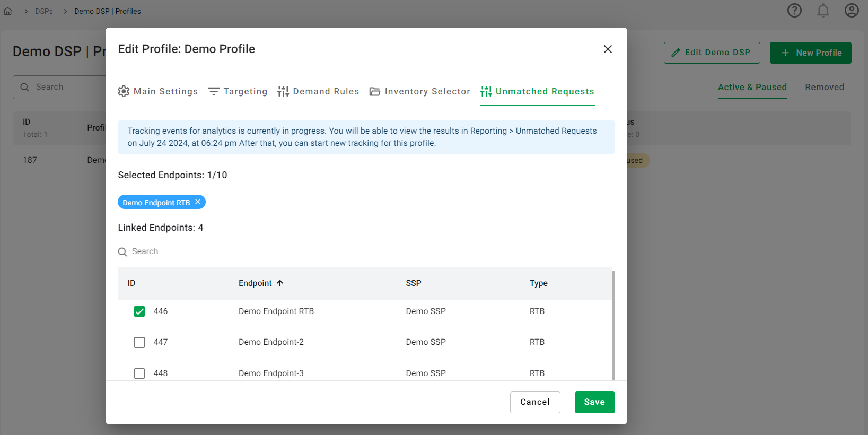Click the magnifier icon in Linked Endpoints search
The image size is (868, 435).
coord(122,252)
